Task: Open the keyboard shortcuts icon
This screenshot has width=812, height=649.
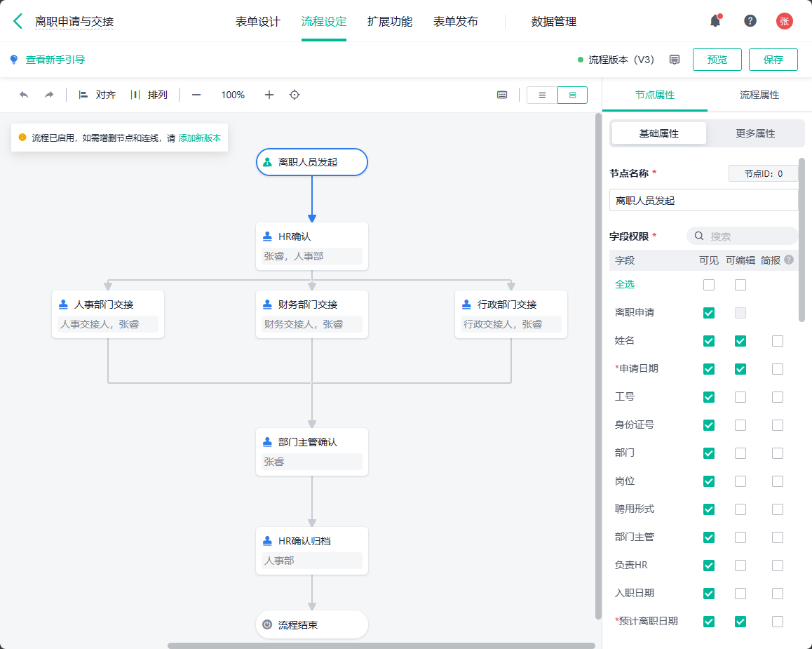Action: coord(502,95)
